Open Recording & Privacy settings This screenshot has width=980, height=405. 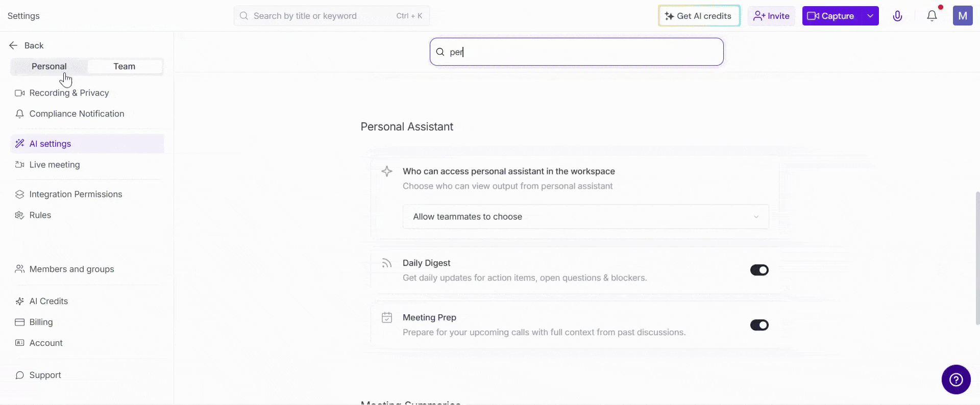87,93
